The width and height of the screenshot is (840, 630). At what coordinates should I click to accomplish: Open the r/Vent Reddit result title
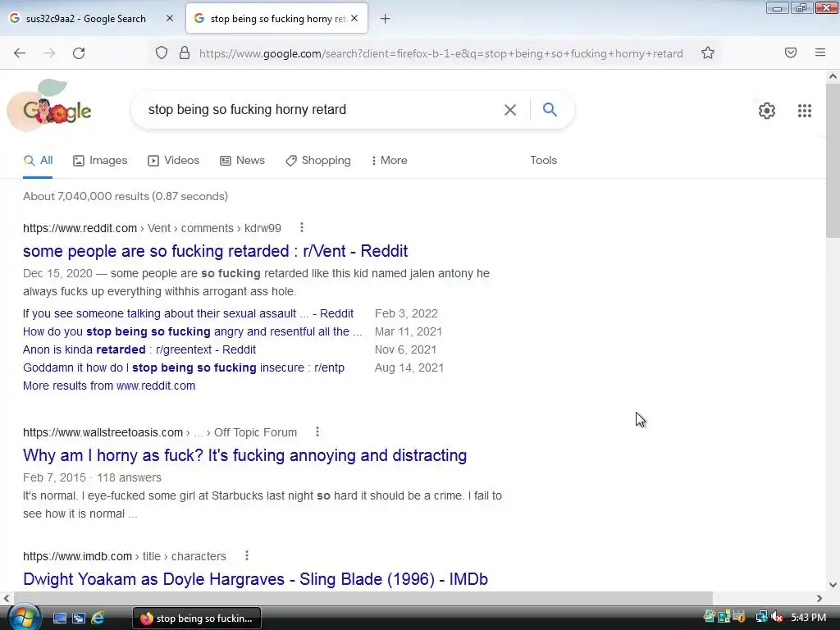pos(216,251)
